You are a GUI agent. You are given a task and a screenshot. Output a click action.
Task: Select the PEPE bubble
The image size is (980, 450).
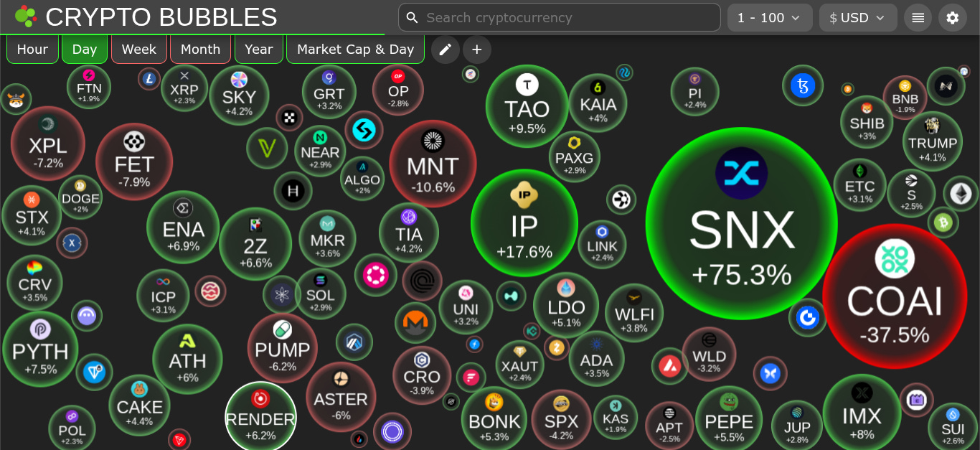point(729,420)
